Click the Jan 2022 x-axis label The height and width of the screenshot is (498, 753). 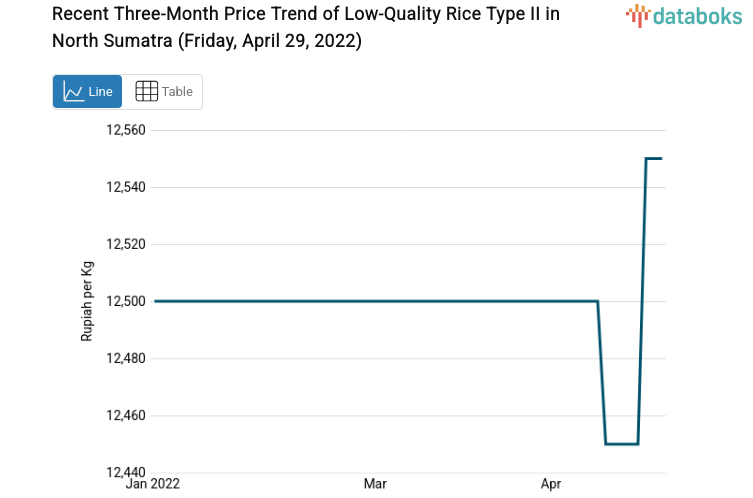(153, 485)
